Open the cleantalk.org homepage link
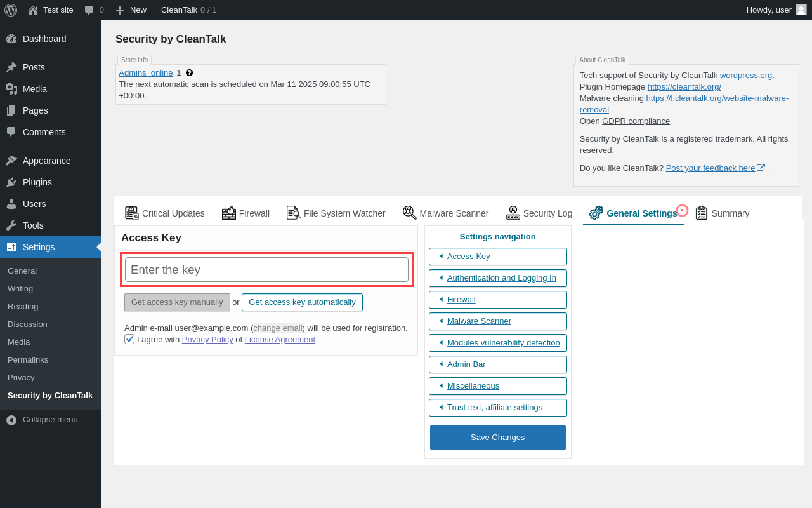 point(684,86)
